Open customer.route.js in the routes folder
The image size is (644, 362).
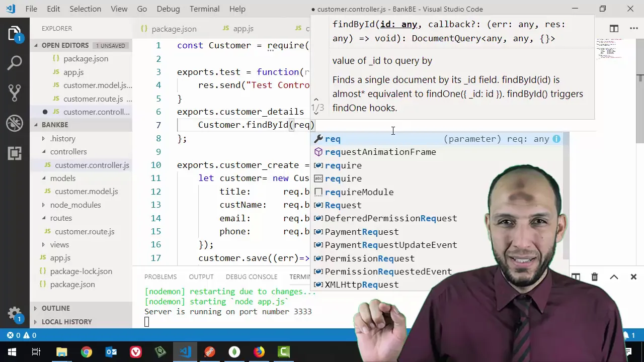point(85,231)
